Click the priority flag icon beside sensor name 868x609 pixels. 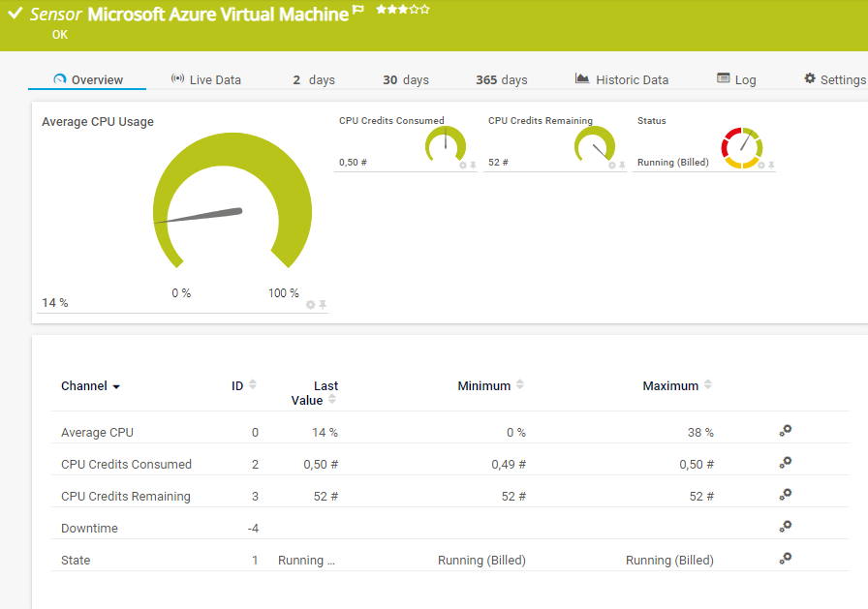(358, 11)
